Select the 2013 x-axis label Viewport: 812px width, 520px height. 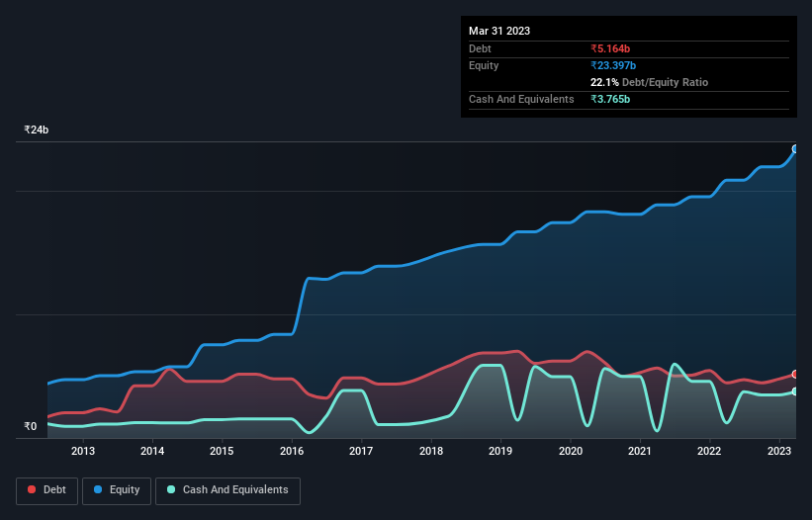83,451
